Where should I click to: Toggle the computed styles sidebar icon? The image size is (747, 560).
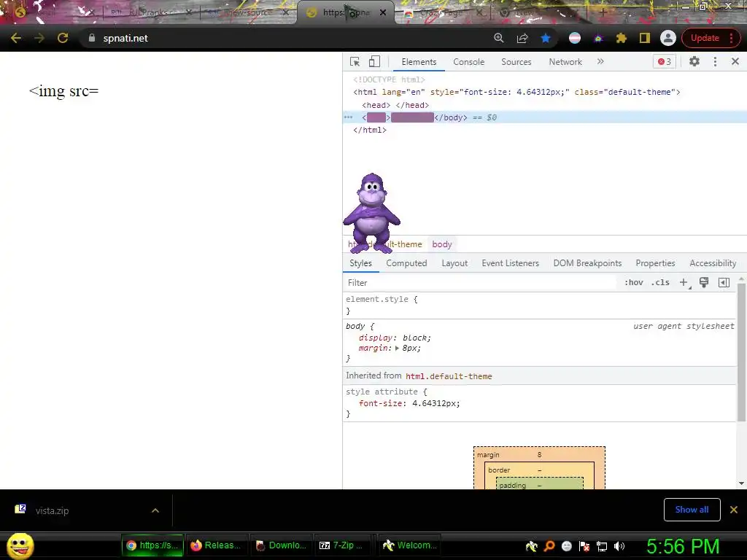pos(724,282)
